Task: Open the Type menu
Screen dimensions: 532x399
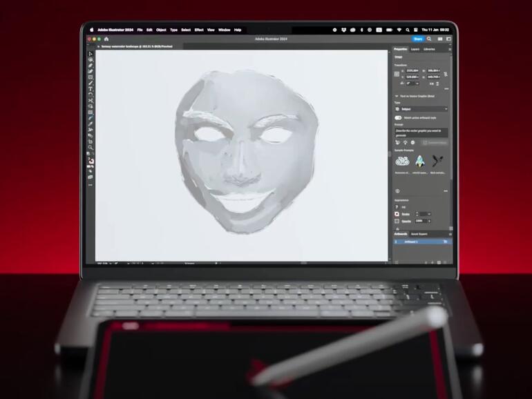Action: pos(173,30)
